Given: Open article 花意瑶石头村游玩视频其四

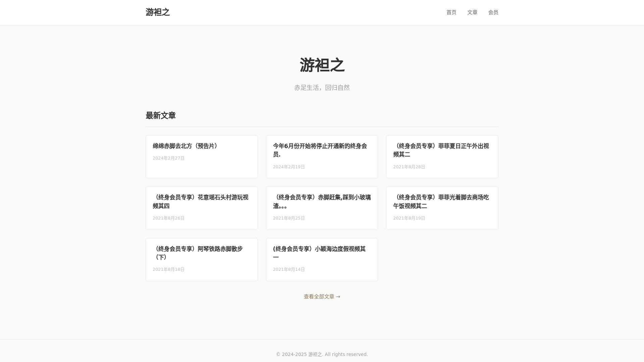Looking at the screenshot, I should (201, 202).
